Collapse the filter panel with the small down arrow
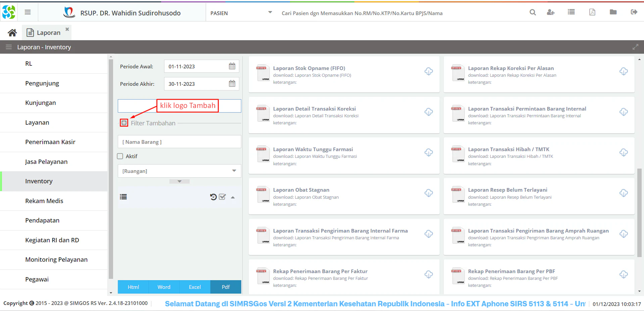 click(x=180, y=181)
